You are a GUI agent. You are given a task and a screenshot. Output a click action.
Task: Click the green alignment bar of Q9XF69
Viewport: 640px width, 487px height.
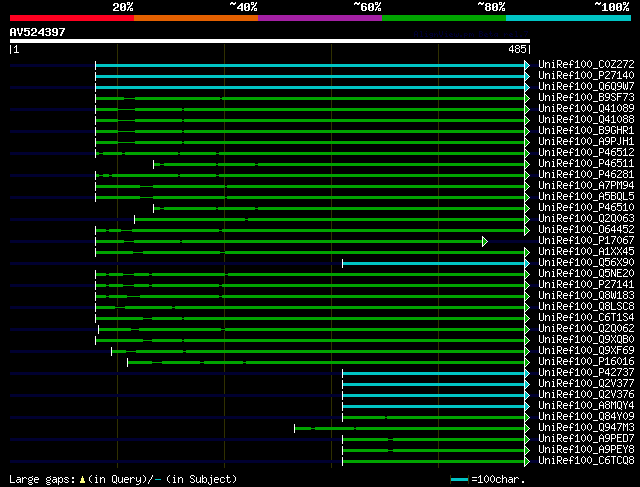coord(318,351)
